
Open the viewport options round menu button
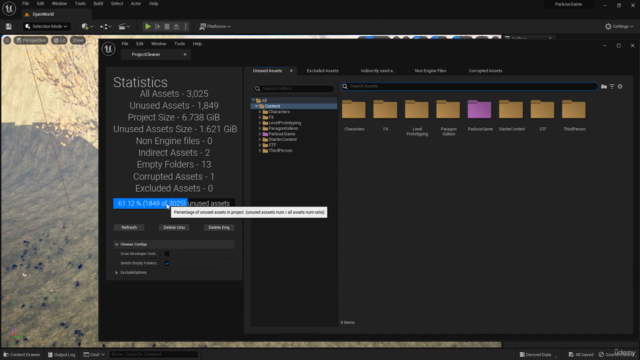tap(7, 40)
